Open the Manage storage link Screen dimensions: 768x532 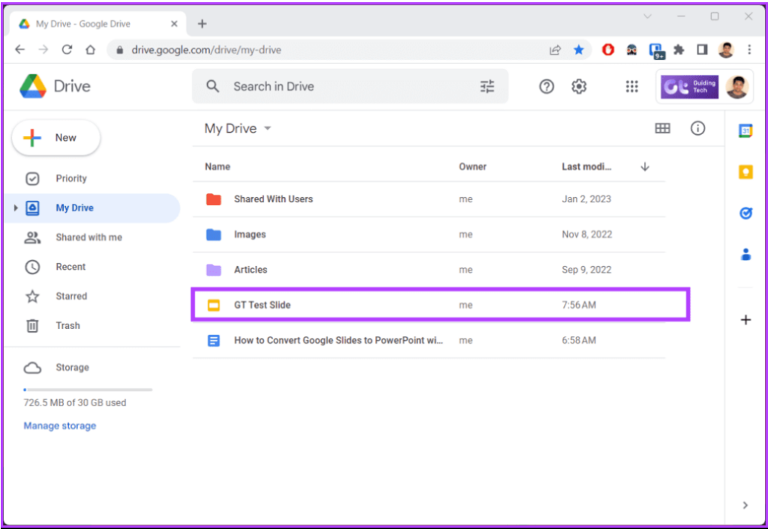click(x=59, y=426)
